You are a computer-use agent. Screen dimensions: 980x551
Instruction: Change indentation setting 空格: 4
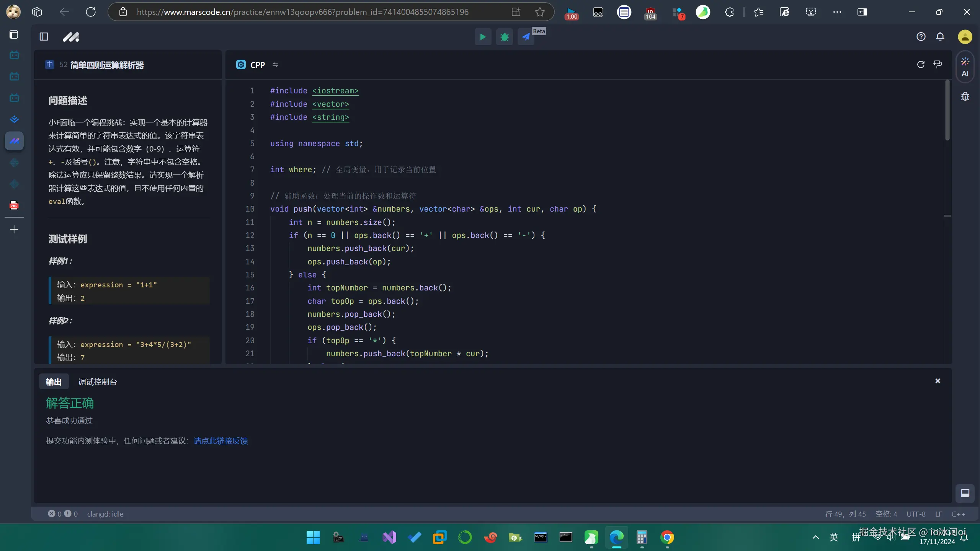[x=886, y=514]
